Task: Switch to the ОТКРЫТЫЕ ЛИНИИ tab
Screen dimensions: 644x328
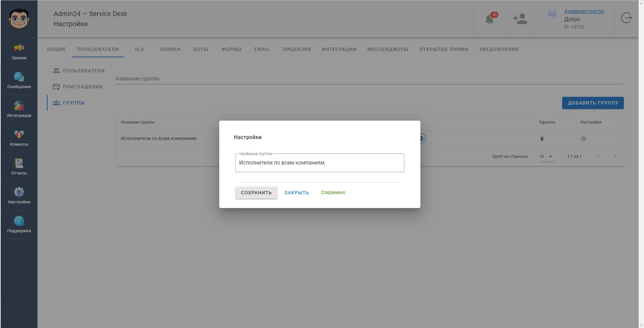Action: coord(444,49)
